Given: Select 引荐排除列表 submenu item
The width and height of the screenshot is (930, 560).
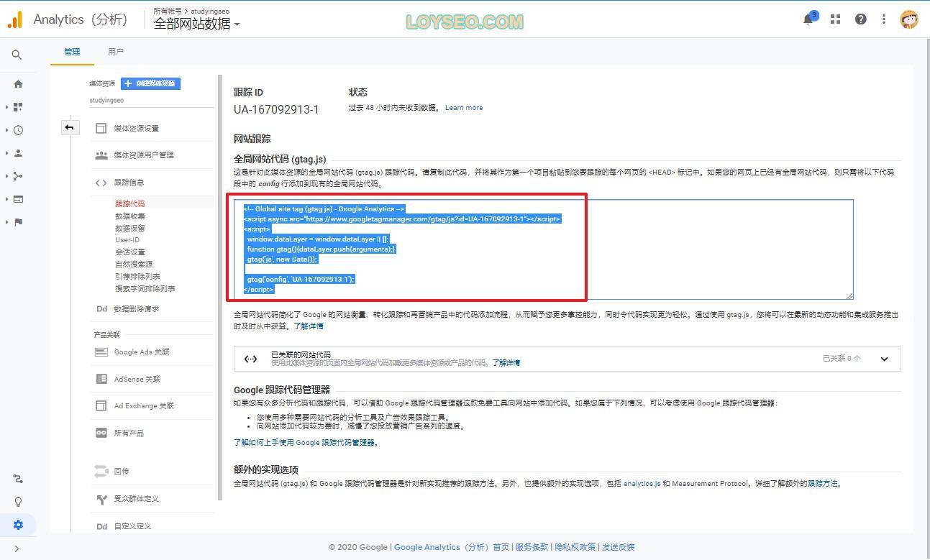Looking at the screenshot, I should click(x=137, y=277).
